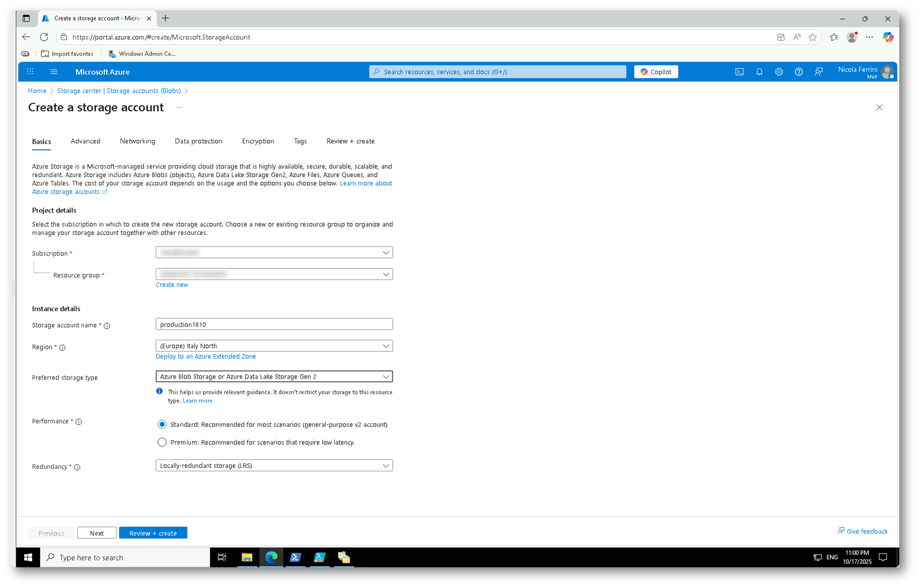Open a new browser tab
The width and height of the screenshot is (920, 588).
point(166,18)
